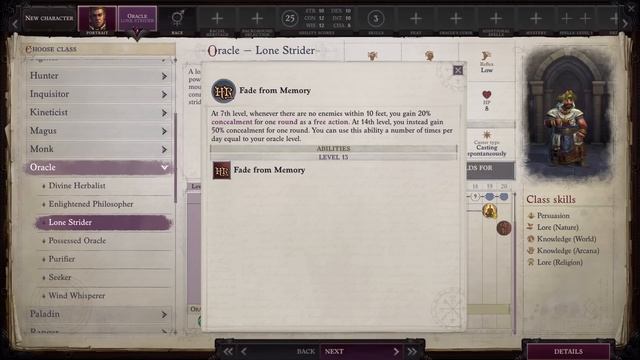Expand the Magus class chevron
Viewport: 640px width, 360px height.
coord(164,131)
